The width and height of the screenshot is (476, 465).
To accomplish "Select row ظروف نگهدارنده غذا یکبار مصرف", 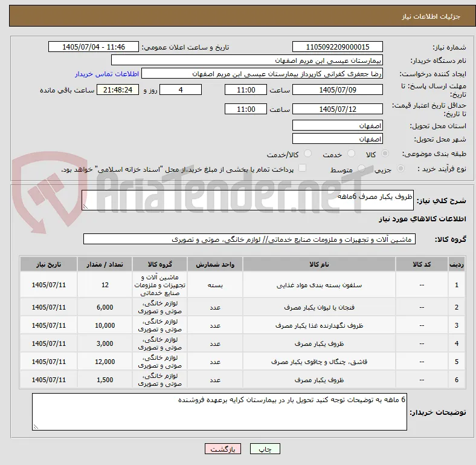I will [x=243, y=325].
